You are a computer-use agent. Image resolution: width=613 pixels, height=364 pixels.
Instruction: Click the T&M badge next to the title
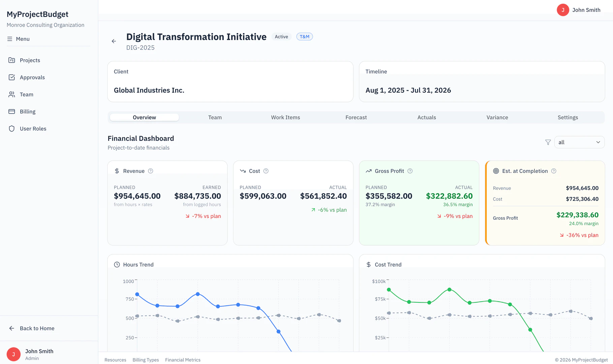point(304,36)
